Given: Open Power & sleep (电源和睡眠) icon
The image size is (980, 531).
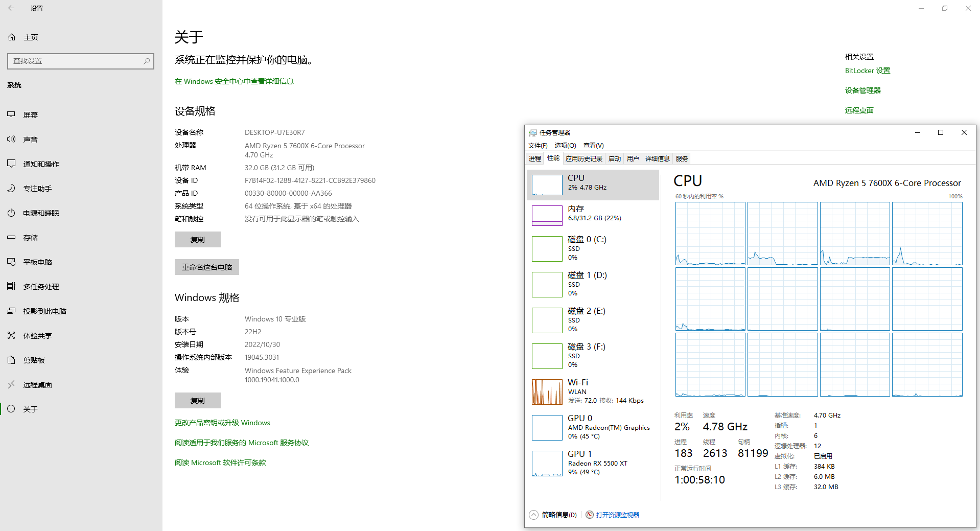Looking at the screenshot, I should point(11,213).
